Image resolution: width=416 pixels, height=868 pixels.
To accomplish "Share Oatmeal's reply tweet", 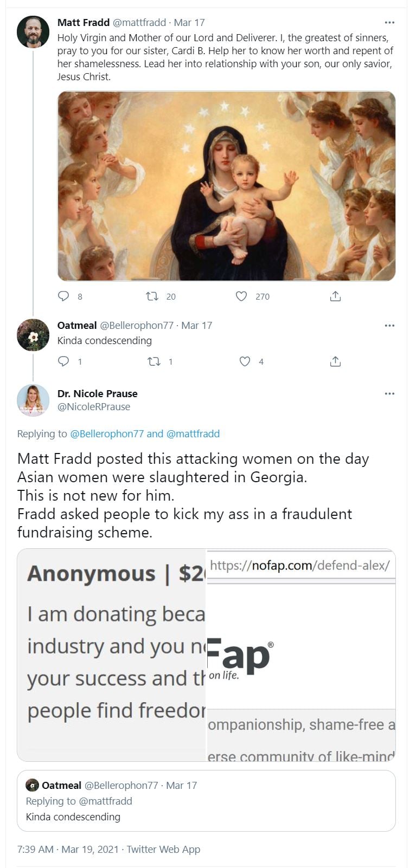I will click(x=335, y=361).
